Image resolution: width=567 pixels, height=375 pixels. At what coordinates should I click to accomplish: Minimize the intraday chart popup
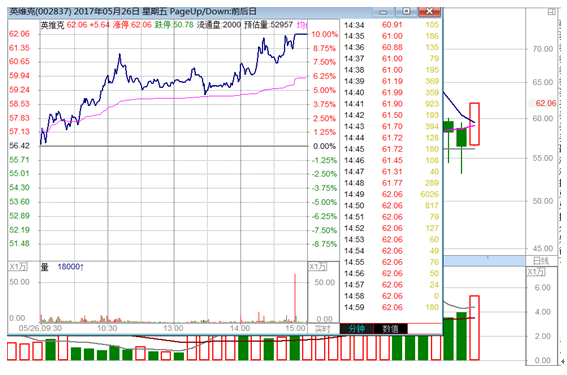[x=383, y=12]
